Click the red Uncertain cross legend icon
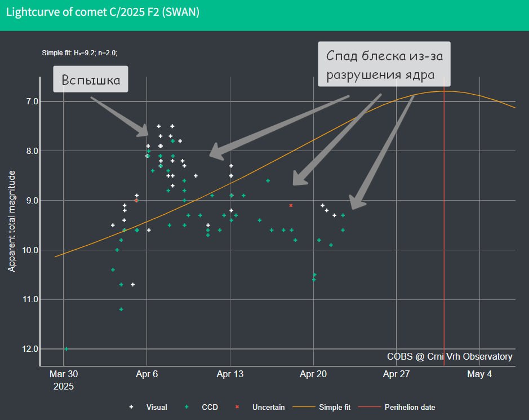 pyautogui.click(x=237, y=407)
